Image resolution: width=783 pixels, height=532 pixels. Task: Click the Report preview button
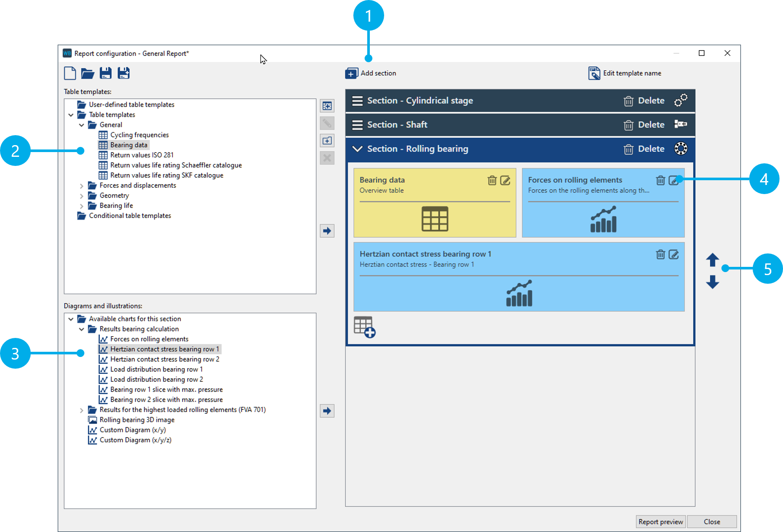(x=660, y=522)
